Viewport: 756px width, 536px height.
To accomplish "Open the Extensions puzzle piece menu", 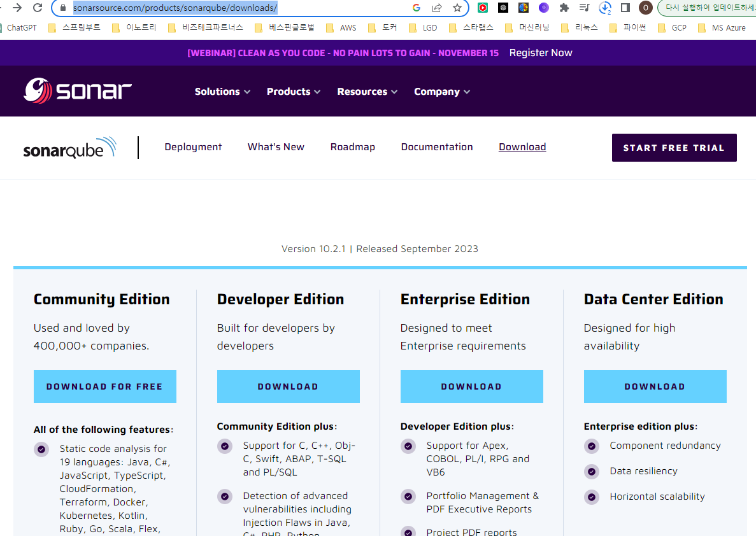I will (564, 8).
